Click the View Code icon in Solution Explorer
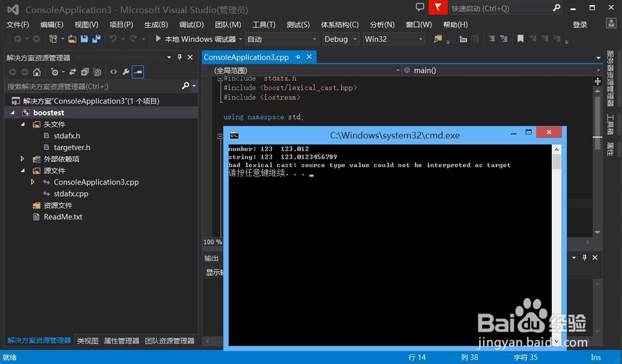The image size is (622, 364). (x=113, y=71)
